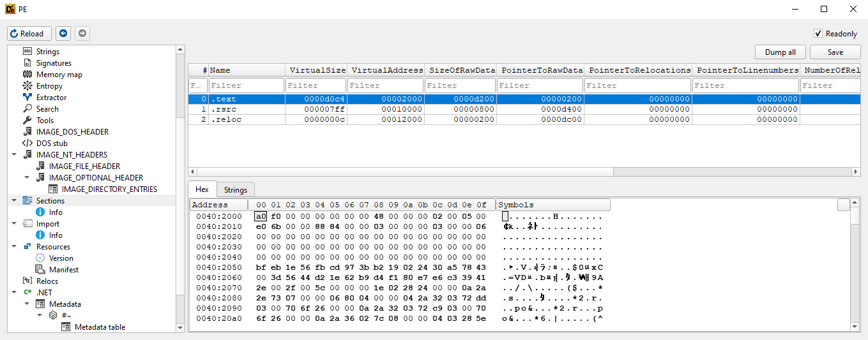Select the Import tree icon
Viewport: 868px width, 340px height.
coord(27,223)
